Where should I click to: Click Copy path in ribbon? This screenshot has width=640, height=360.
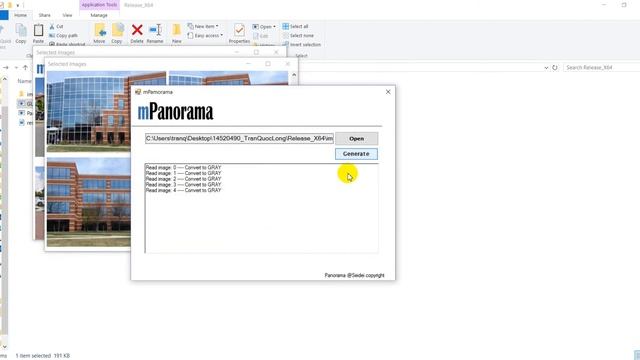pyautogui.click(x=64, y=36)
